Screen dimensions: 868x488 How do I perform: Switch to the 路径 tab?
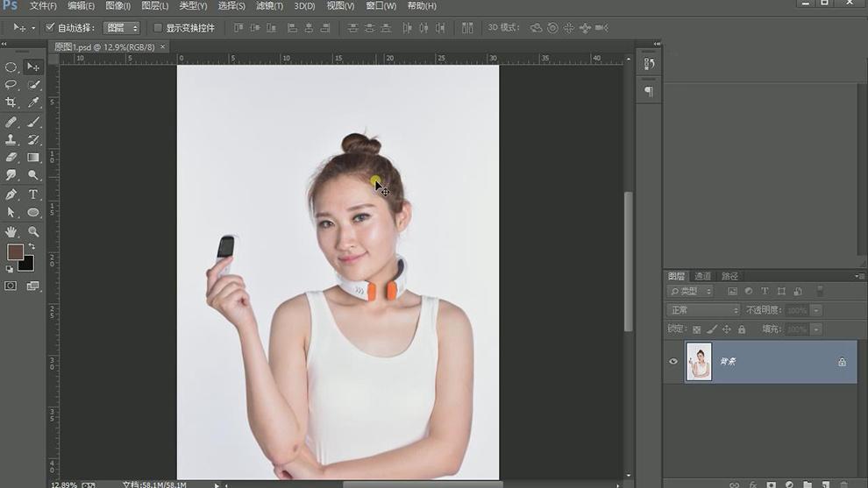click(729, 276)
